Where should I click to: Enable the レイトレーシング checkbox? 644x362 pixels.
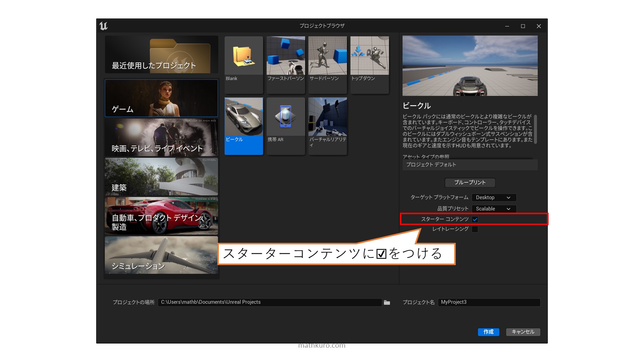475,229
